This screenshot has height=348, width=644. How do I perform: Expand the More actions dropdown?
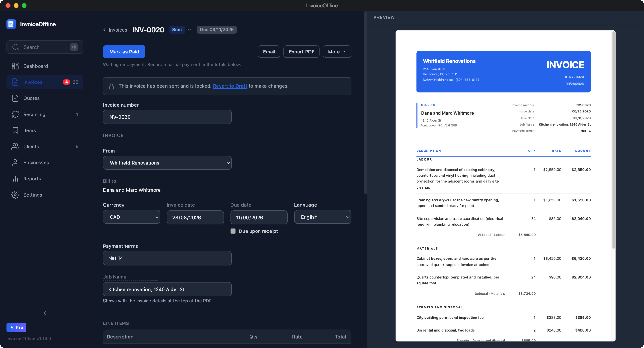(x=337, y=52)
